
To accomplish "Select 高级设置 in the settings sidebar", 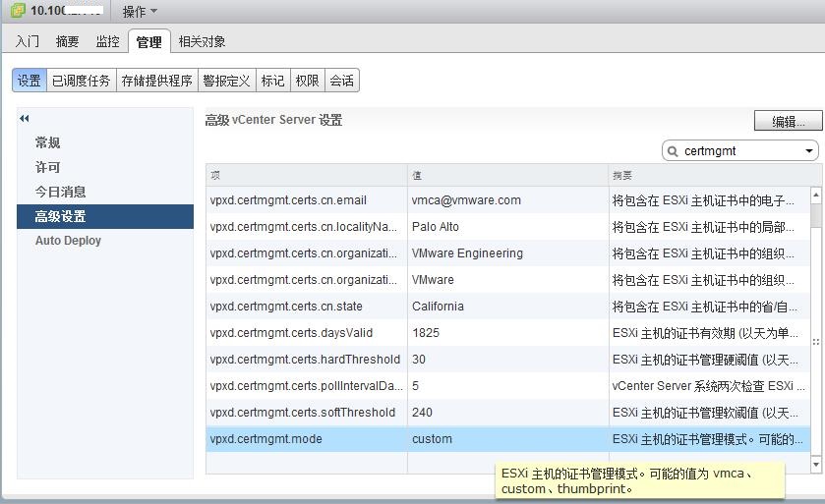I will [105, 216].
